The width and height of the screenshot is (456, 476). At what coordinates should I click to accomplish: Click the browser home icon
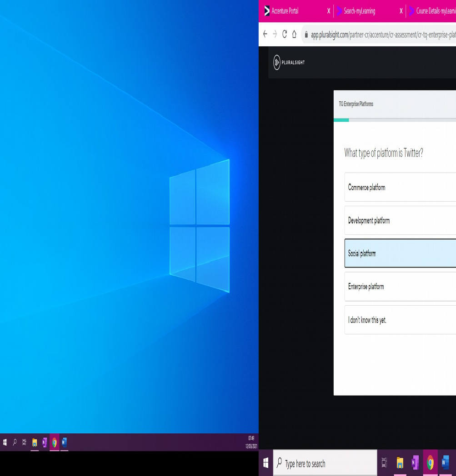pyautogui.click(x=294, y=35)
